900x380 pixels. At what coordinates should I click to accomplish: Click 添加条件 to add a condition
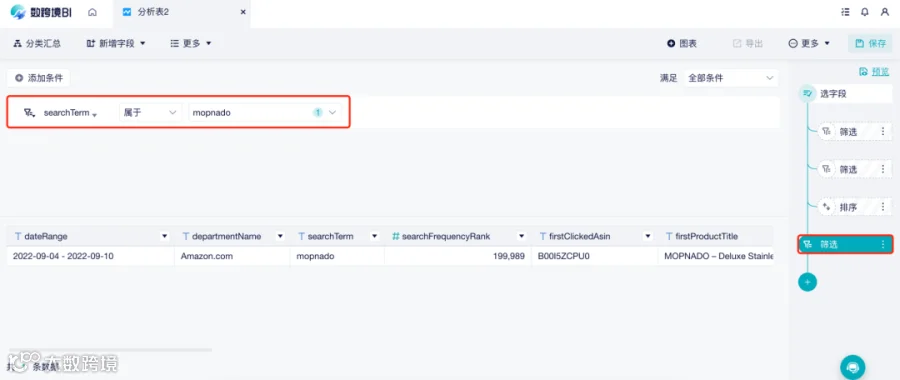coord(38,77)
